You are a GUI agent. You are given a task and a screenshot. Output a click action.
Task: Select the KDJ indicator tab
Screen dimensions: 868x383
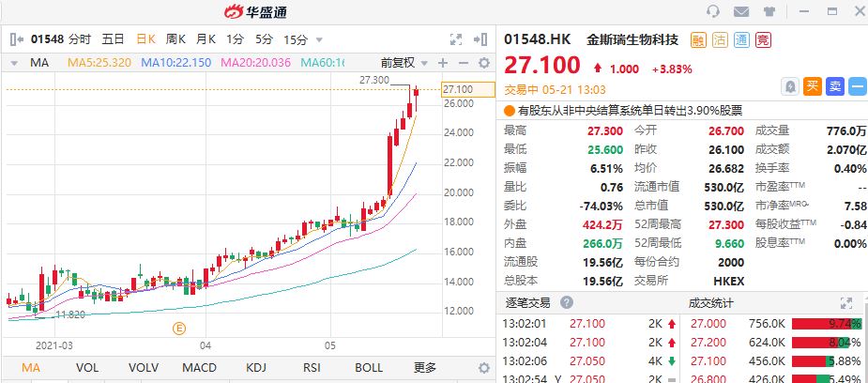tap(256, 367)
